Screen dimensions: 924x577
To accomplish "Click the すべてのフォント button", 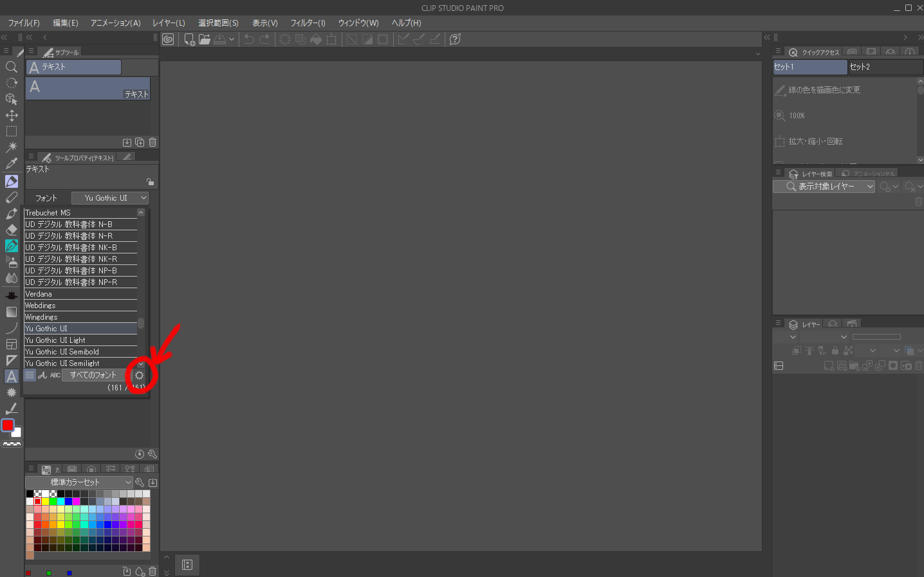I will (x=94, y=375).
